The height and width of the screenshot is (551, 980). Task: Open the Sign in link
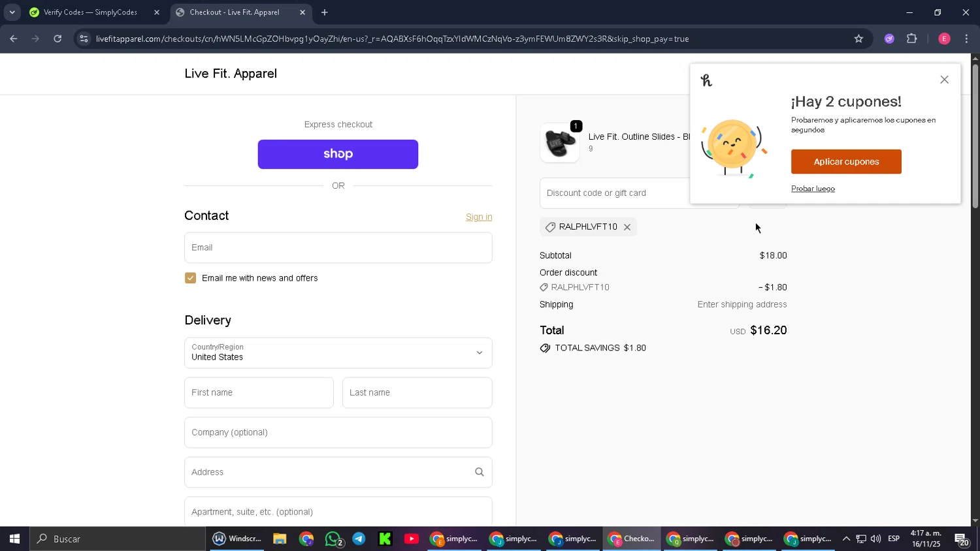tap(479, 217)
